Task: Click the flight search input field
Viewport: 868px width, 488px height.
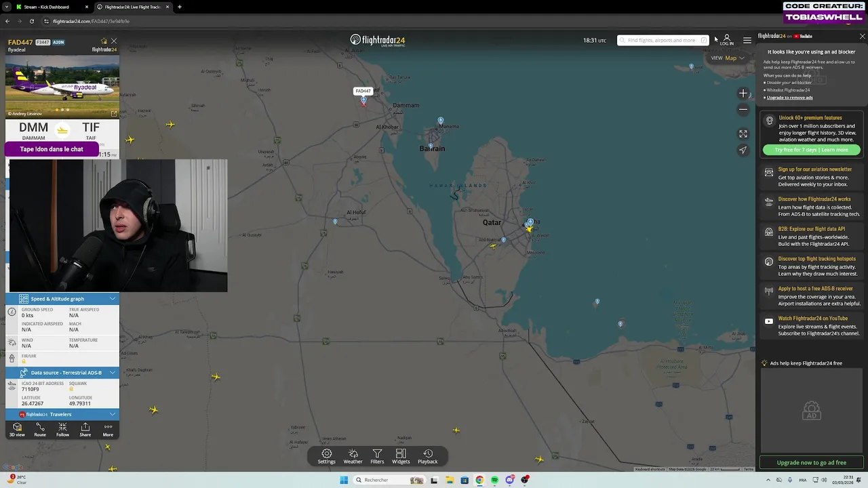Action: coord(662,40)
